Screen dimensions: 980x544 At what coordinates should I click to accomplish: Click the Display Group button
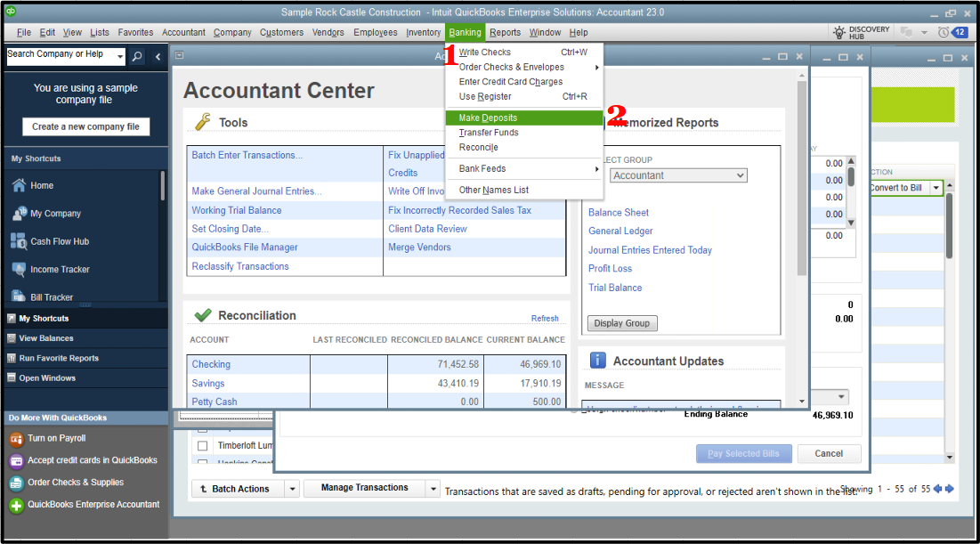click(x=622, y=323)
